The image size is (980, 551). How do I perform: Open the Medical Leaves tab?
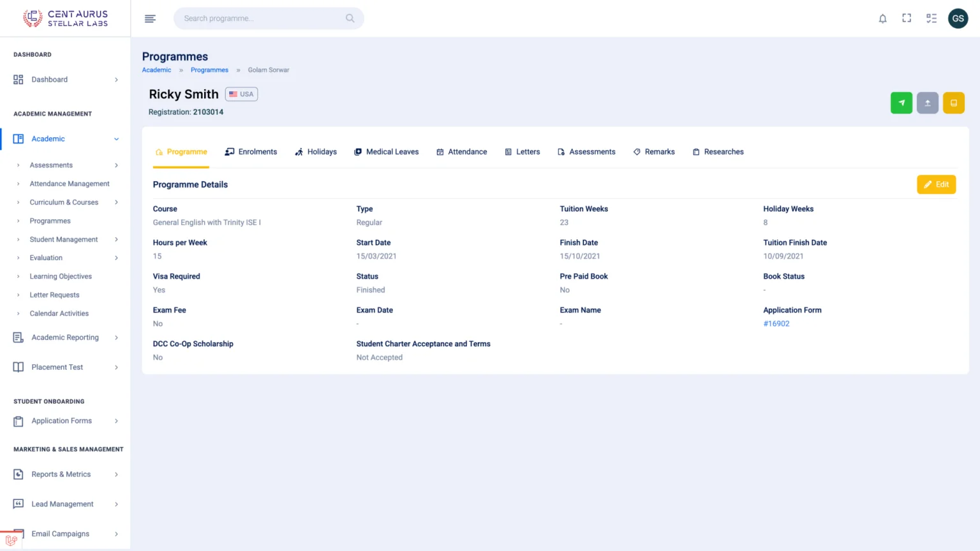(387, 152)
